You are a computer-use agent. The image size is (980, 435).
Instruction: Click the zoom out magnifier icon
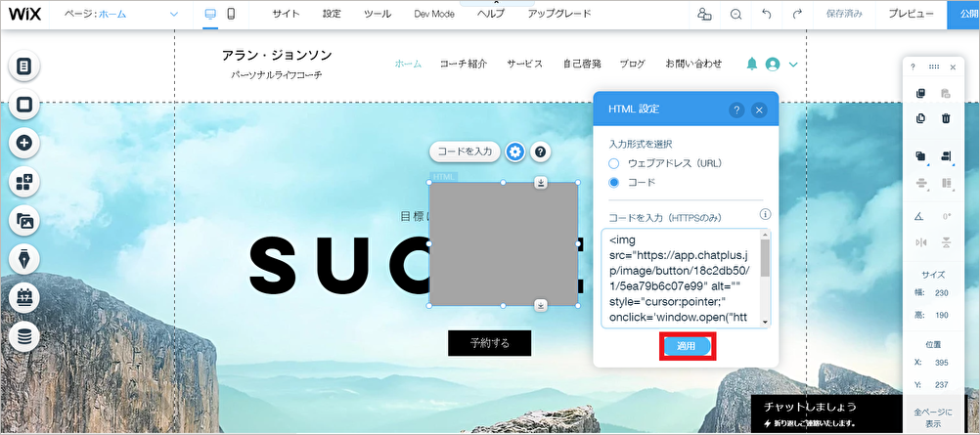(x=735, y=14)
